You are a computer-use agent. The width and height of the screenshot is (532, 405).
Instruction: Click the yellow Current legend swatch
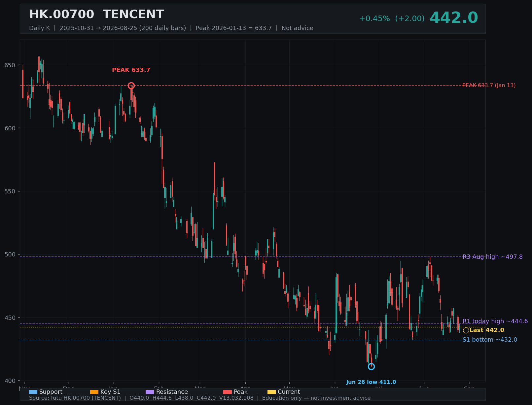click(271, 392)
